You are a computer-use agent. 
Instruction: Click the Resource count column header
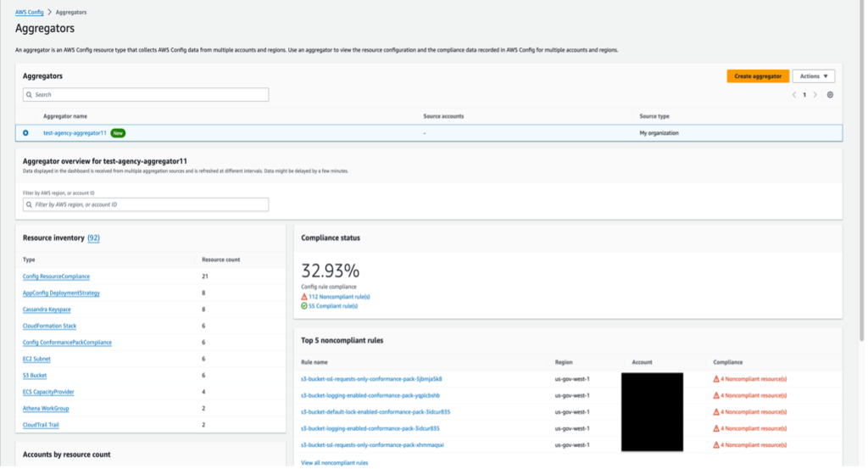point(221,260)
